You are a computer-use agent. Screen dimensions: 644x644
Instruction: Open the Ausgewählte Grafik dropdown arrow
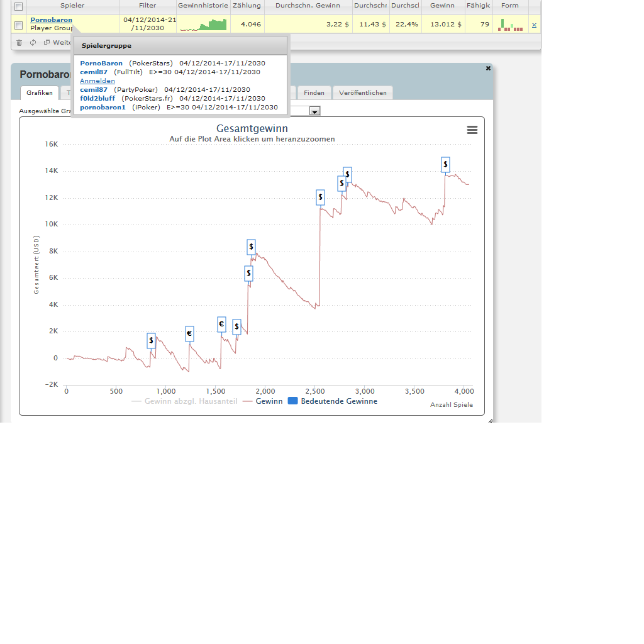(x=314, y=111)
